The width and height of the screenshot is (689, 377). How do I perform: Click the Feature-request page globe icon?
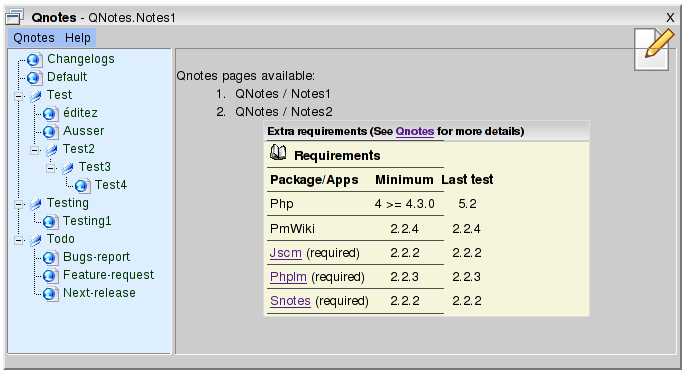pyautogui.click(x=51, y=276)
